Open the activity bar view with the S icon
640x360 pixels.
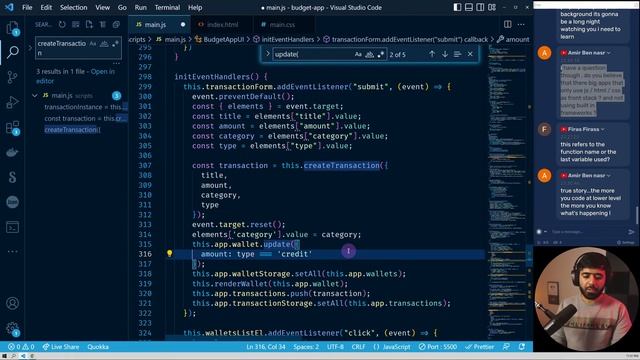click(13, 177)
